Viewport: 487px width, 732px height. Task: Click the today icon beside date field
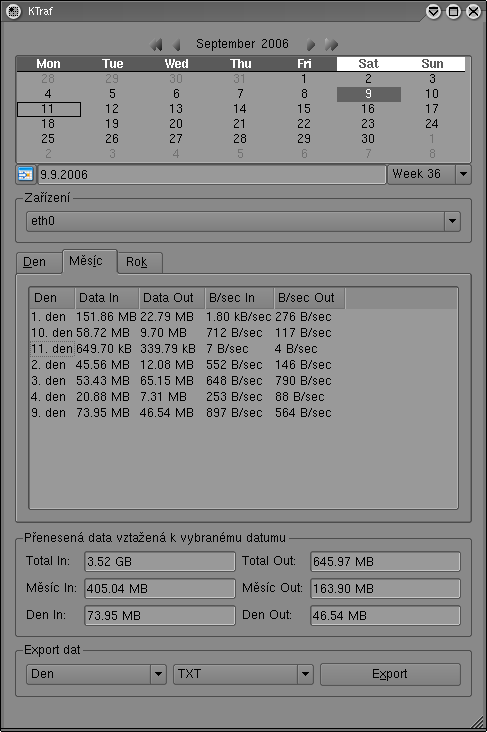(x=26, y=174)
